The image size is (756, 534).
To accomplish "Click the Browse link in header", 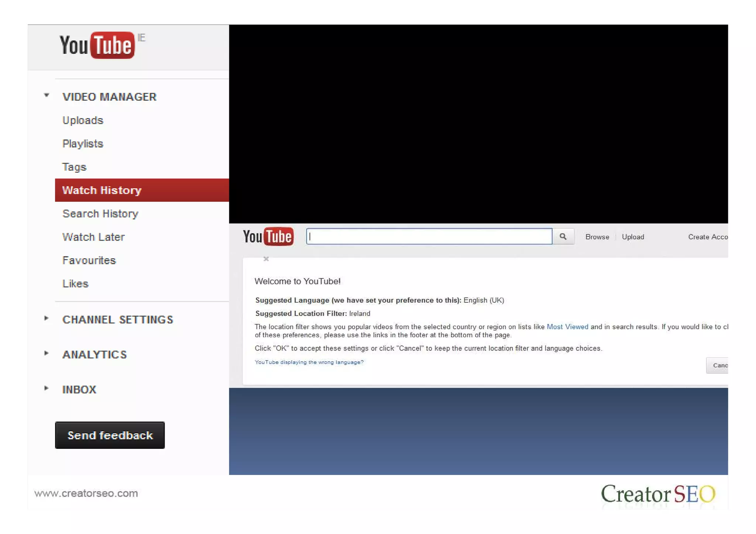I will (x=597, y=237).
